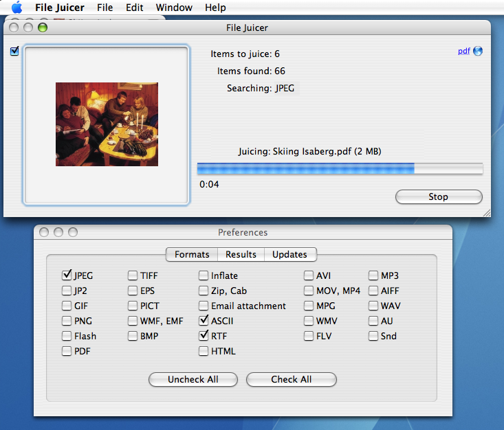Enable the PICT format checkbox
This screenshot has height=430, width=504.
(133, 306)
